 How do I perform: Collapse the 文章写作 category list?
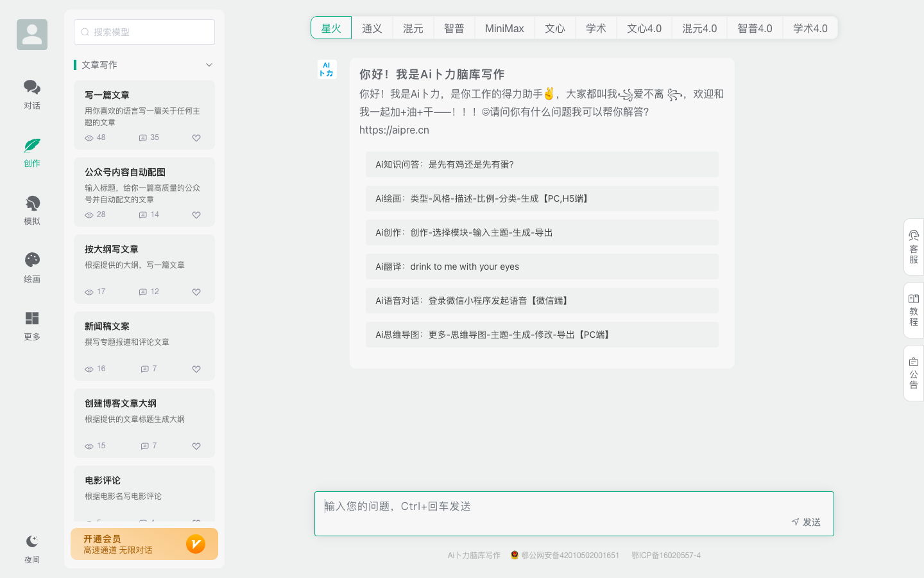click(x=209, y=65)
